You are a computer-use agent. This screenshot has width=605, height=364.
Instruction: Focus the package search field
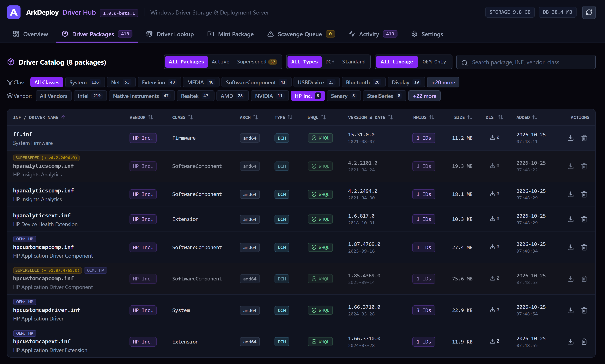click(x=526, y=62)
